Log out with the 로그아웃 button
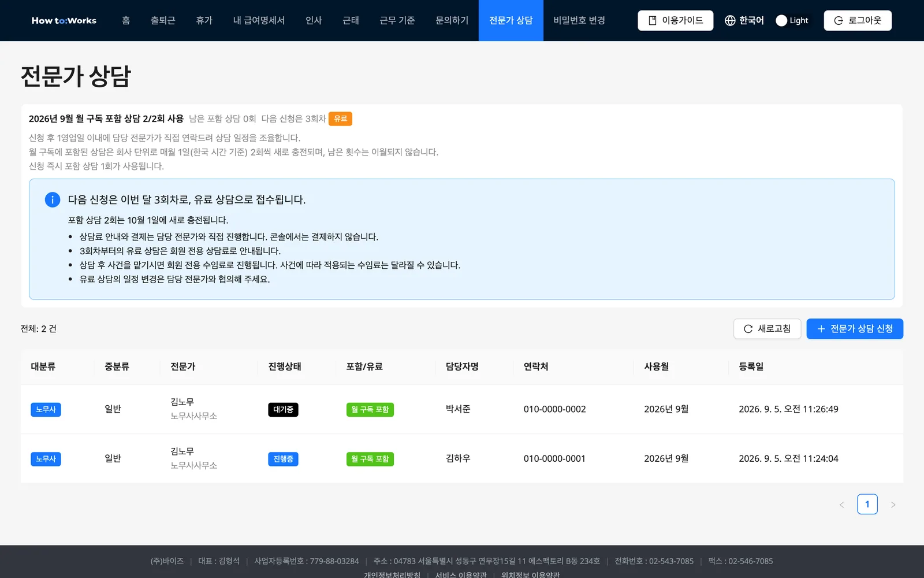This screenshot has height=578, width=924. pos(858,20)
